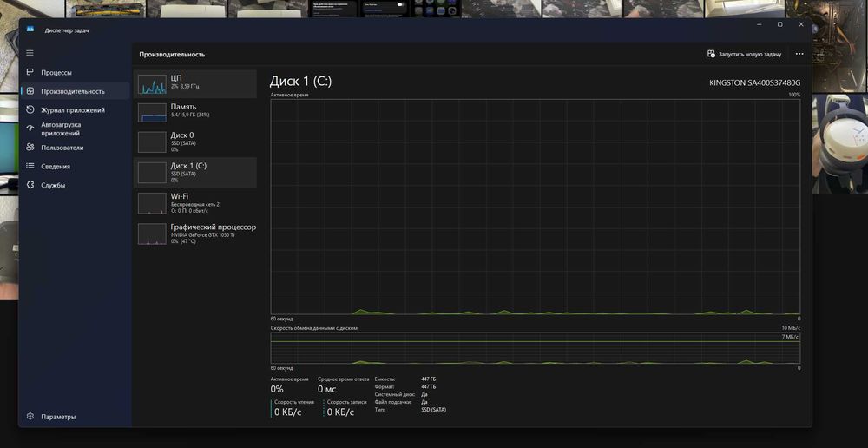
Task: Click the headphones photo behind the window
Action: pyautogui.click(x=839, y=144)
